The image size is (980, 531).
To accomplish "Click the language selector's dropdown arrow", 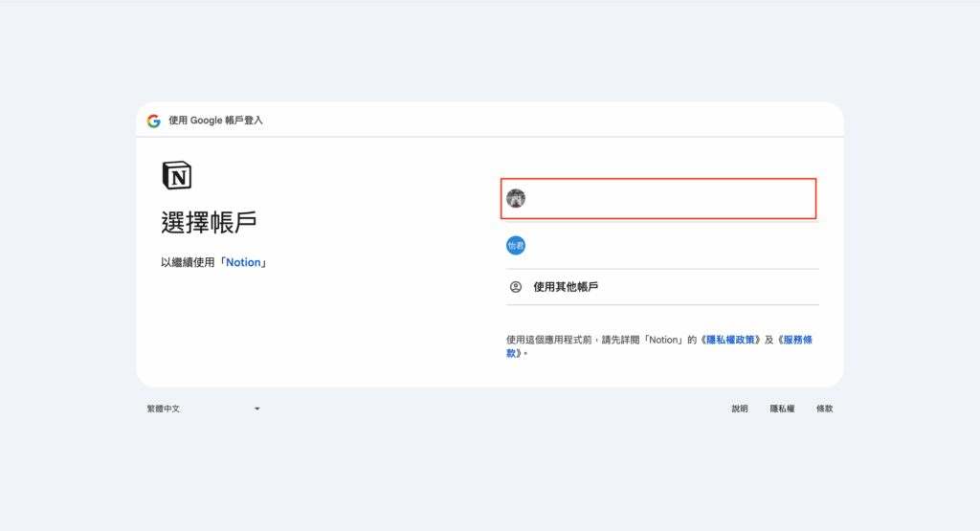I will click(x=256, y=409).
